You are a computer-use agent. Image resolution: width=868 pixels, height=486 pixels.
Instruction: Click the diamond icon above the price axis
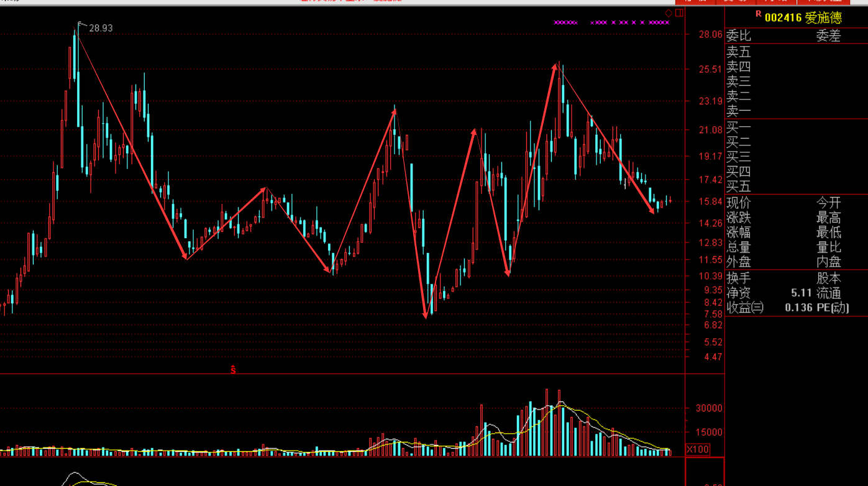[x=669, y=12]
